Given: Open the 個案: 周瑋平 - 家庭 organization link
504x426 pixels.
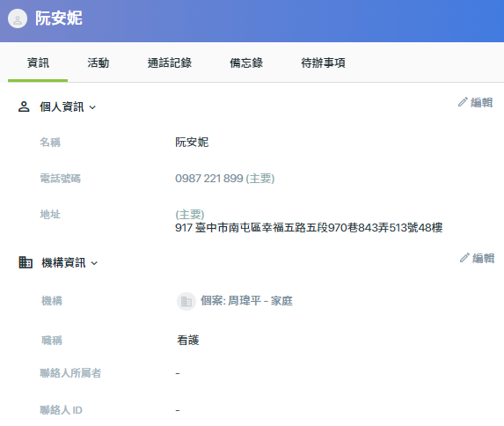Looking at the screenshot, I should click(x=246, y=301).
